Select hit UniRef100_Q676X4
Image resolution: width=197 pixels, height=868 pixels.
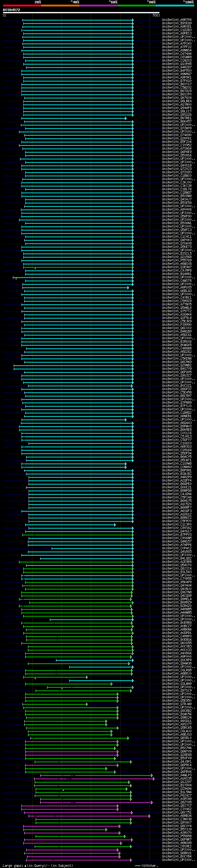tap(177, 98)
